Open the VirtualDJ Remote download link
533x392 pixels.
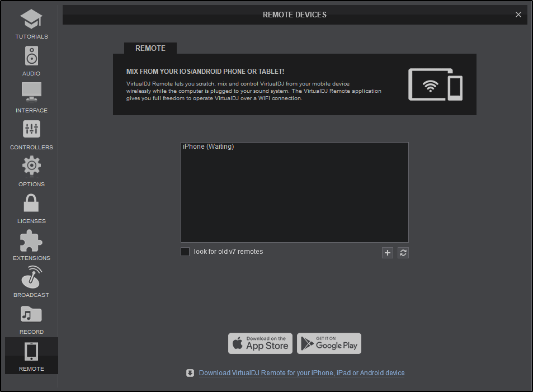[x=301, y=373]
